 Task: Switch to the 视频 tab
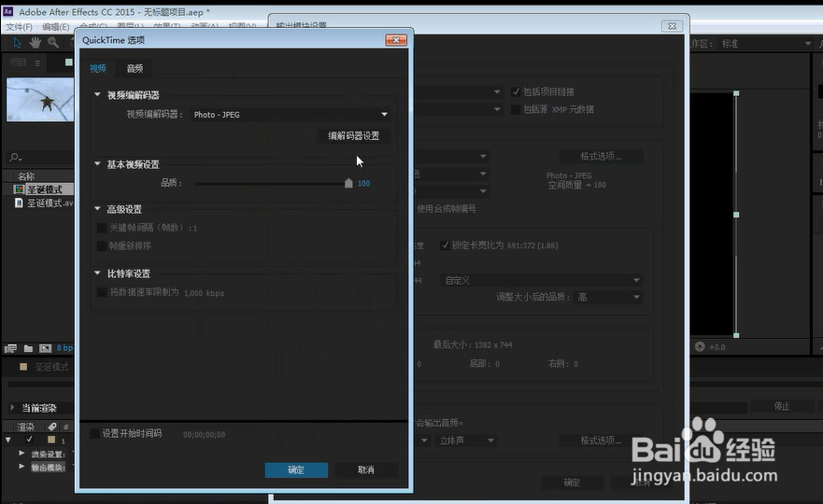(x=98, y=68)
